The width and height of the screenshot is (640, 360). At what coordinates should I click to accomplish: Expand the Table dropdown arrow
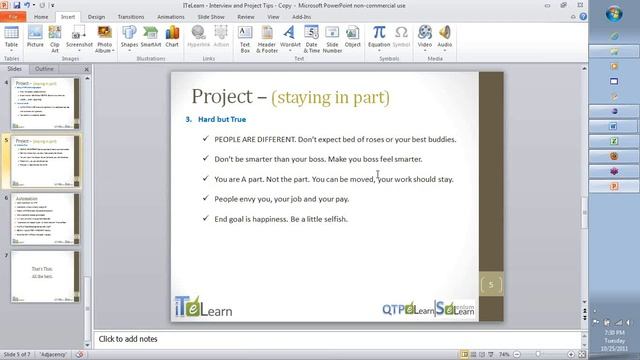[11, 51]
